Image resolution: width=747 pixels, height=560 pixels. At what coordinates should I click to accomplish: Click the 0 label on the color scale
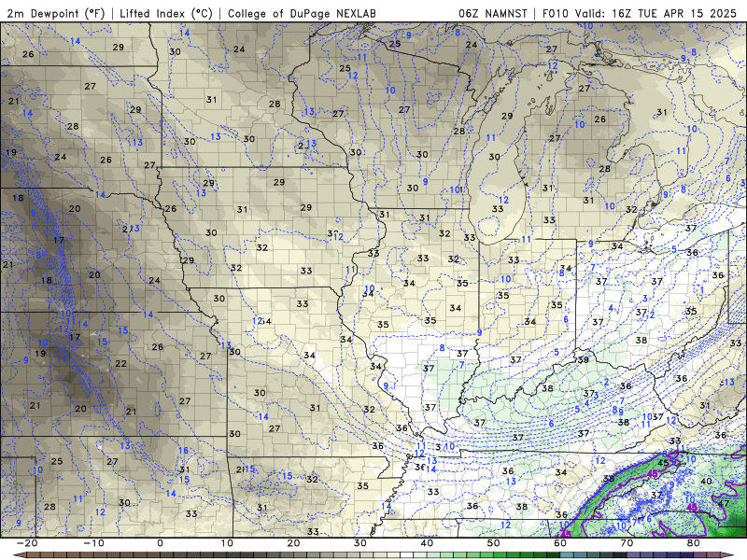point(160,543)
